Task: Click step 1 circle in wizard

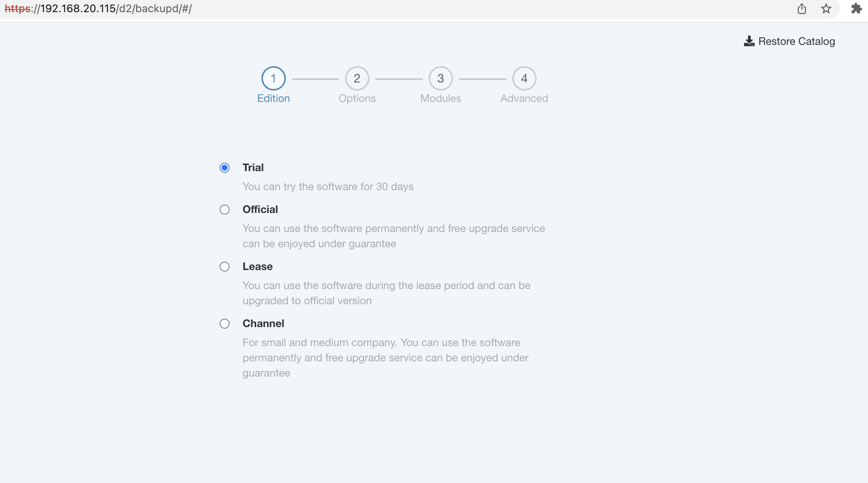Action: tap(274, 78)
